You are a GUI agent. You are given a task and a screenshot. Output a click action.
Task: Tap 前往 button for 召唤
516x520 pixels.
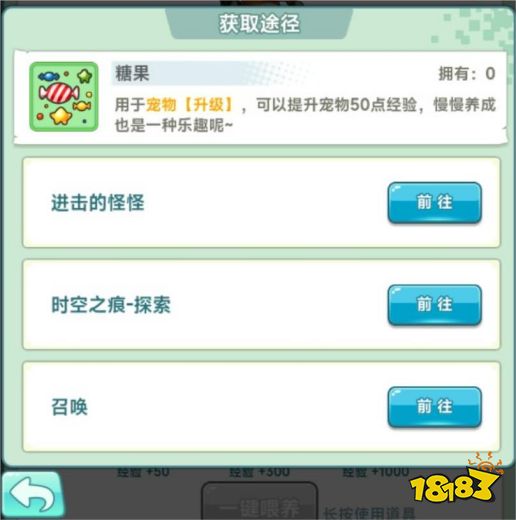coord(435,407)
